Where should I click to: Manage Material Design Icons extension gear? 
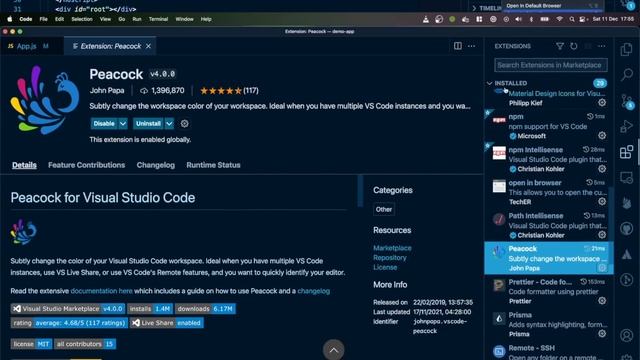pyautogui.click(x=602, y=103)
